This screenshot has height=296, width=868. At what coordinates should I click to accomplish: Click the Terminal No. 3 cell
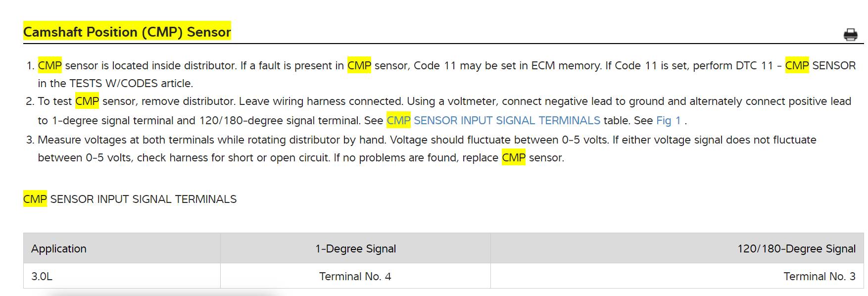pyautogui.click(x=819, y=276)
